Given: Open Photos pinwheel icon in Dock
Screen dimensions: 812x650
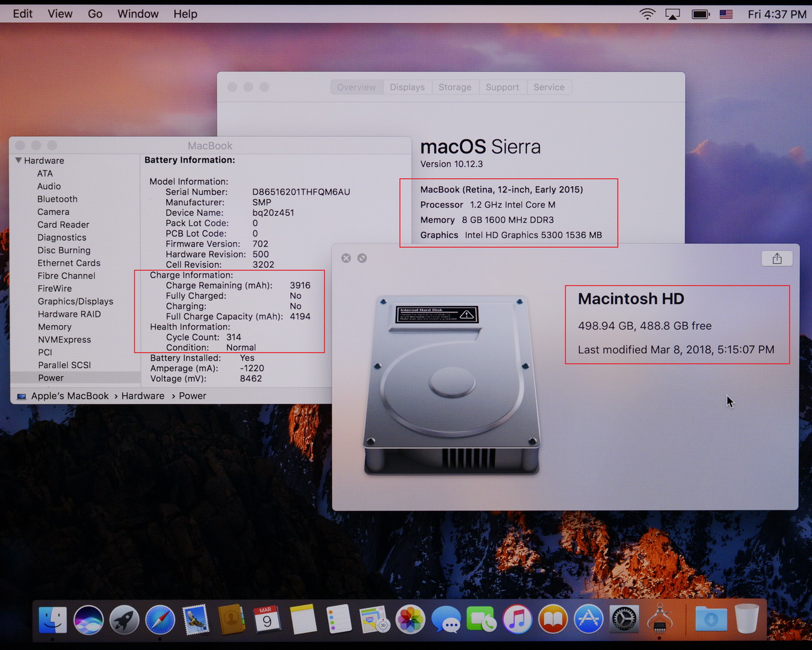Looking at the screenshot, I should coord(411,619).
